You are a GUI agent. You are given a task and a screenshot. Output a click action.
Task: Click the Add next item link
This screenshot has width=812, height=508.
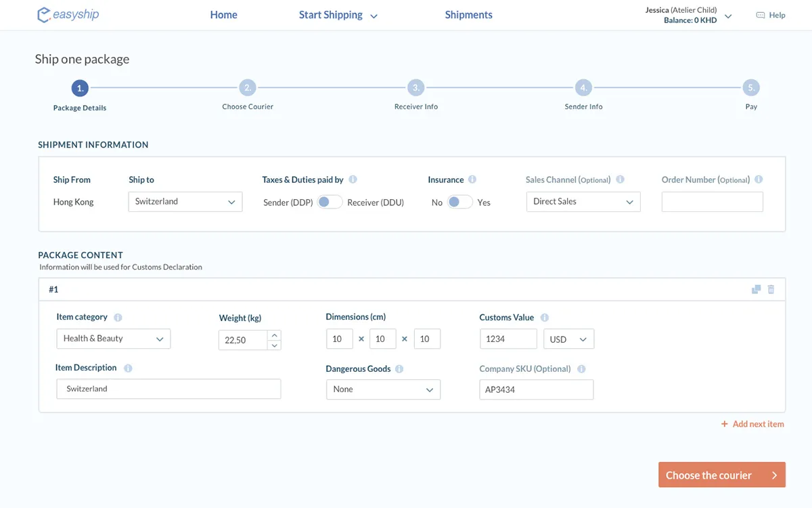758,424
